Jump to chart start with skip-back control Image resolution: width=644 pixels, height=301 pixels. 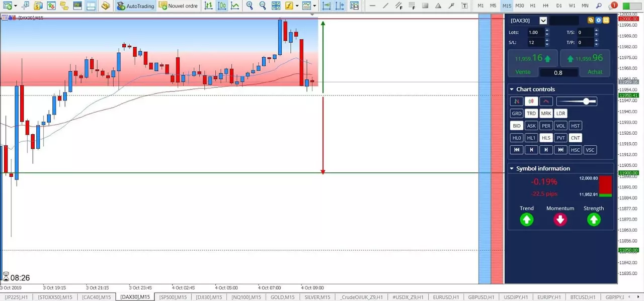tap(517, 150)
